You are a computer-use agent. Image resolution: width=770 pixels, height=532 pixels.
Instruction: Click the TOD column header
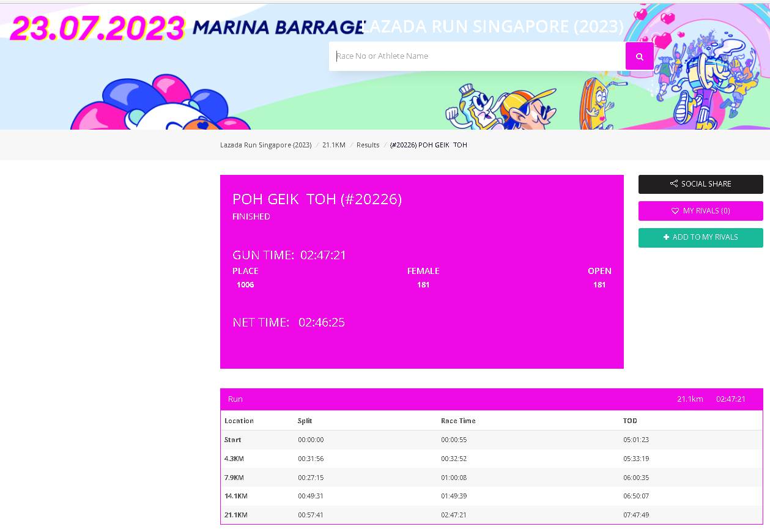(630, 421)
